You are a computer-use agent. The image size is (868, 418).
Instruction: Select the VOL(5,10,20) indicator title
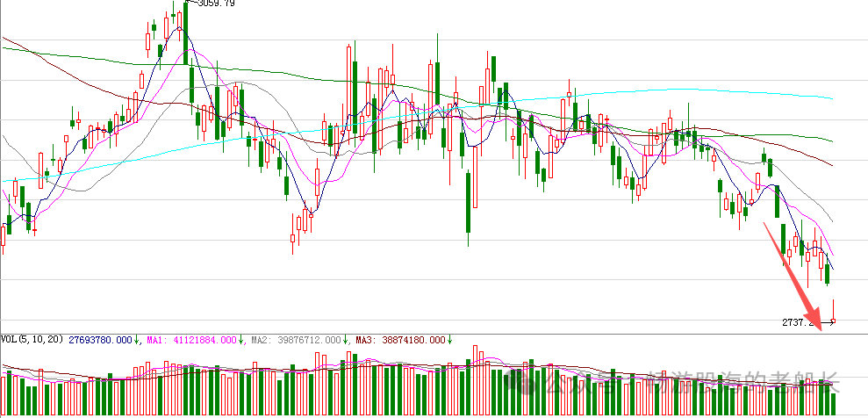point(32,339)
